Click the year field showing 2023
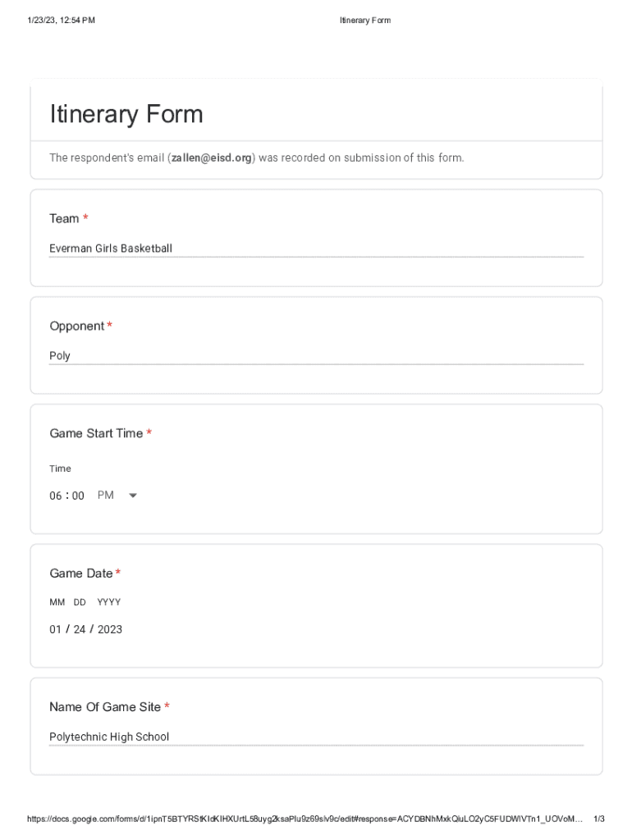This screenshot has height=840, width=632. coord(110,629)
